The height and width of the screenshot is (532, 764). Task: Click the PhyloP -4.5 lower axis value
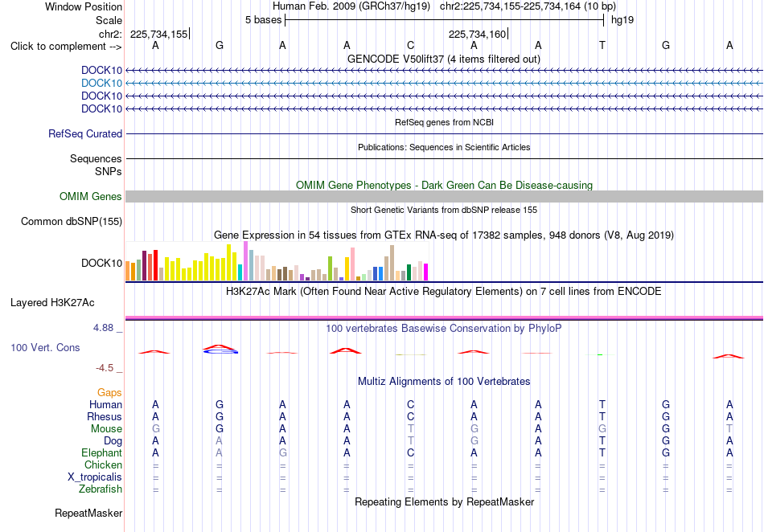(105, 368)
